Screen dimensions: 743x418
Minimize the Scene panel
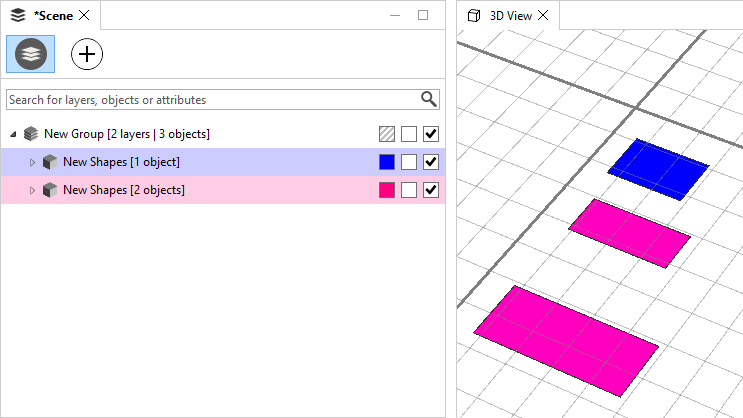pos(395,15)
